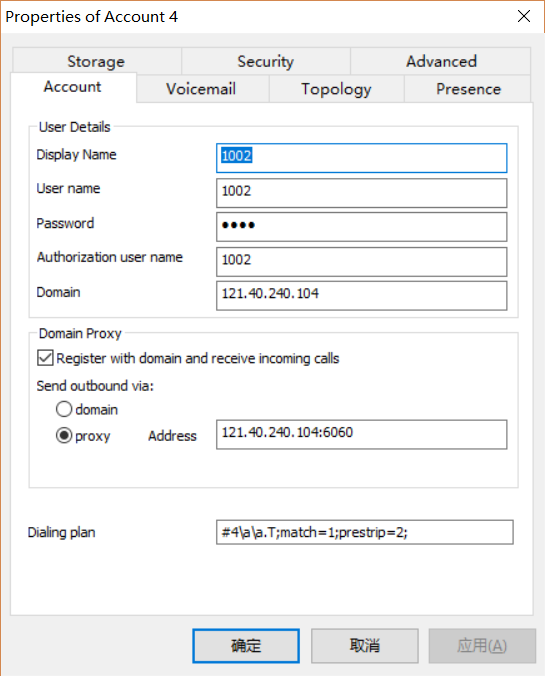
Task: Cancel using the 取消 button
Action: [x=365, y=646]
